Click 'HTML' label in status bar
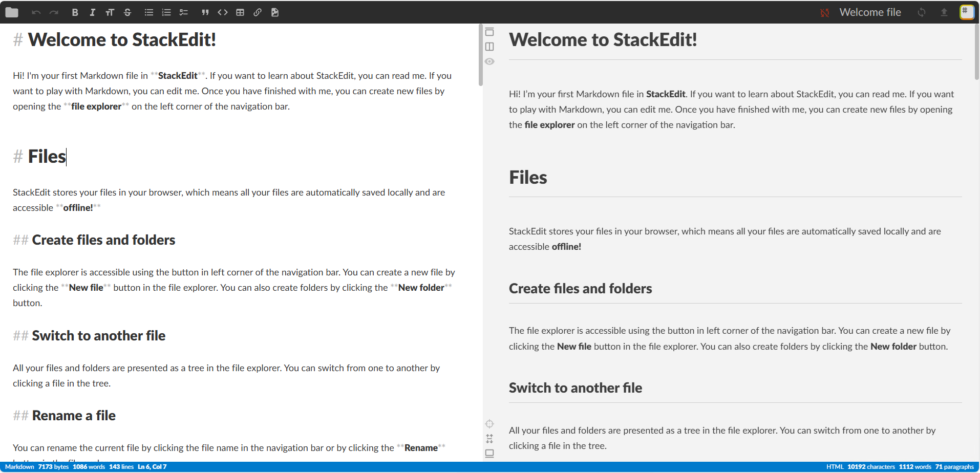Viewport: 980px width, 473px height. point(835,467)
